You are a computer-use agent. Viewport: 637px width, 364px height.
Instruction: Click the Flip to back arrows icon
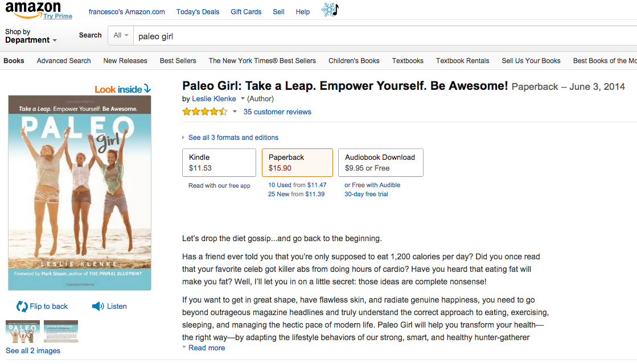tap(22, 307)
